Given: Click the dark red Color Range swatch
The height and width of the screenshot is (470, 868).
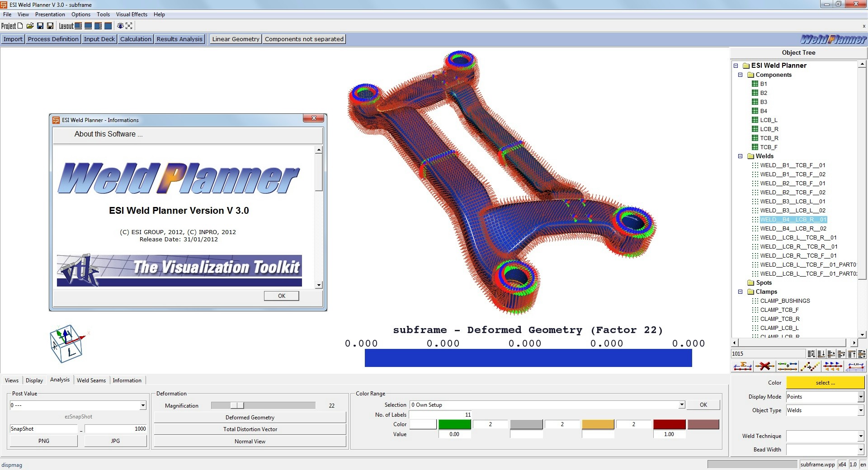Looking at the screenshot, I should coord(670,424).
